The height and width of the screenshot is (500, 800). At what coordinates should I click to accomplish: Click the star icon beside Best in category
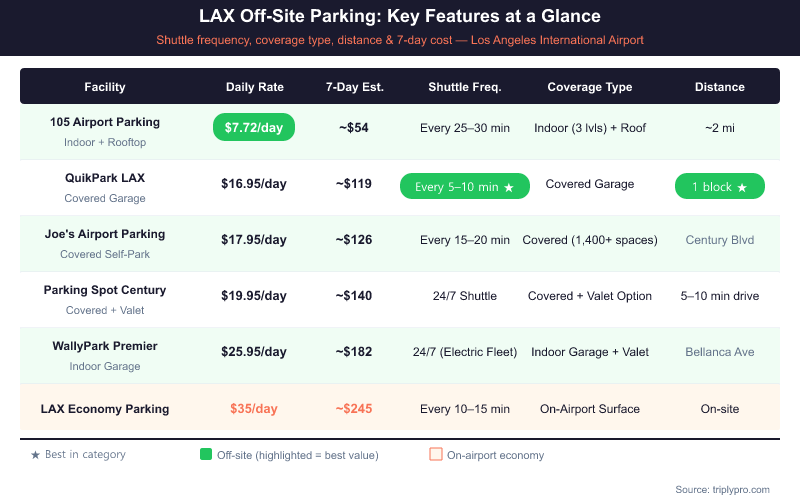35,455
